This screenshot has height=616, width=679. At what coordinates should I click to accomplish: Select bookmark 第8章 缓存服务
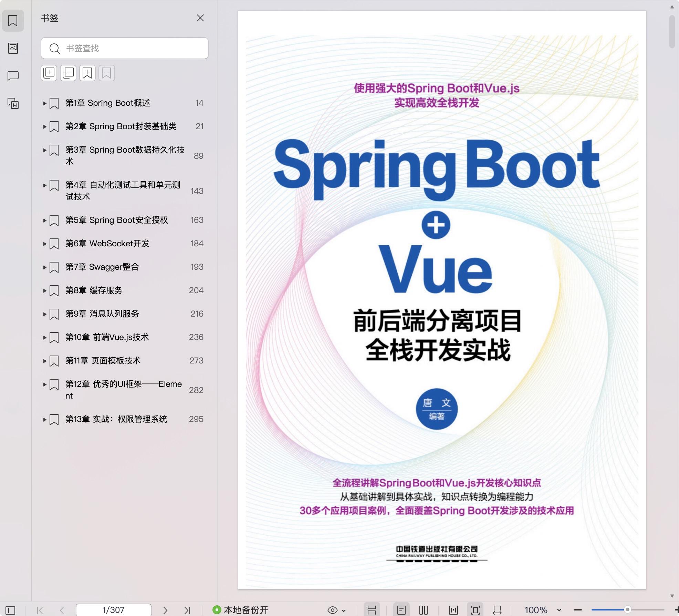(94, 290)
